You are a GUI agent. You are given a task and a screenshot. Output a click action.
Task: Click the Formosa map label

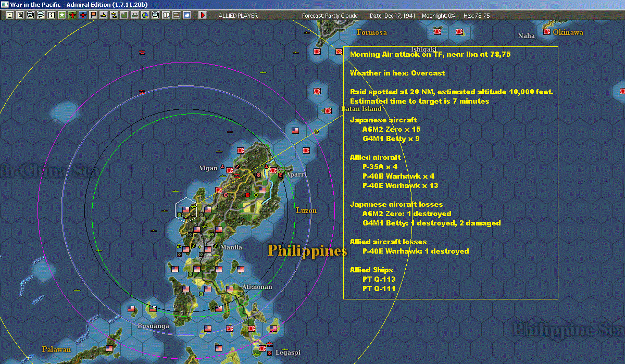pos(372,32)
